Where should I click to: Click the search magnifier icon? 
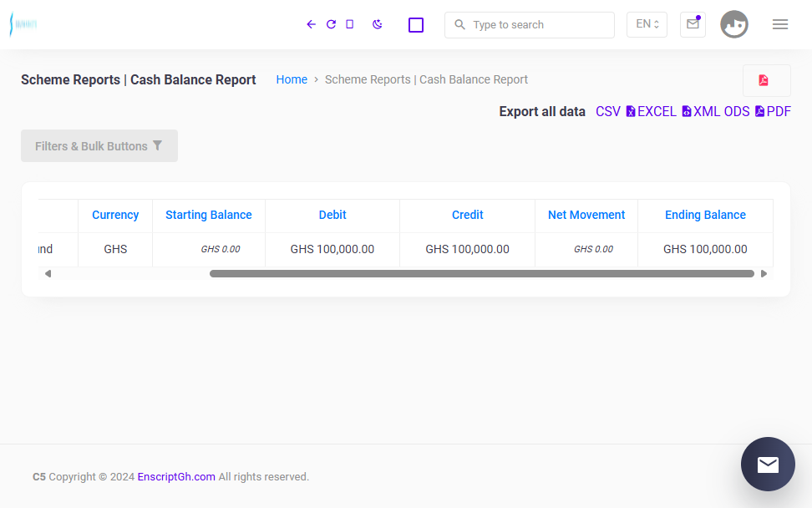[459, 24]
